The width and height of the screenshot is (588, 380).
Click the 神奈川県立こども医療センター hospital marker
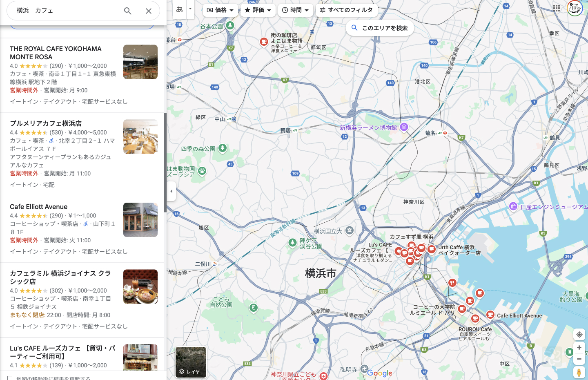tap(323, 376)
